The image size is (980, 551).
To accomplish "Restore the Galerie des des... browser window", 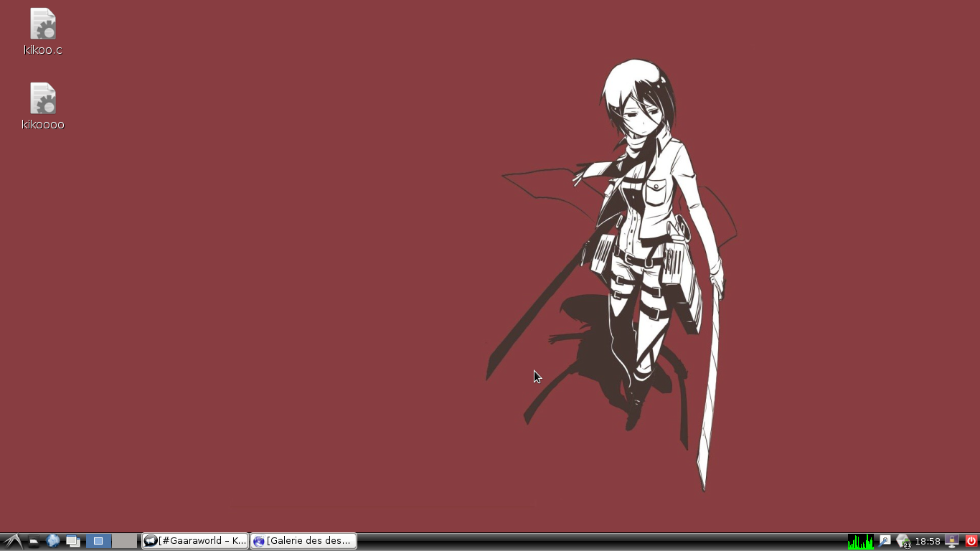I will click(x=303, y=541).
